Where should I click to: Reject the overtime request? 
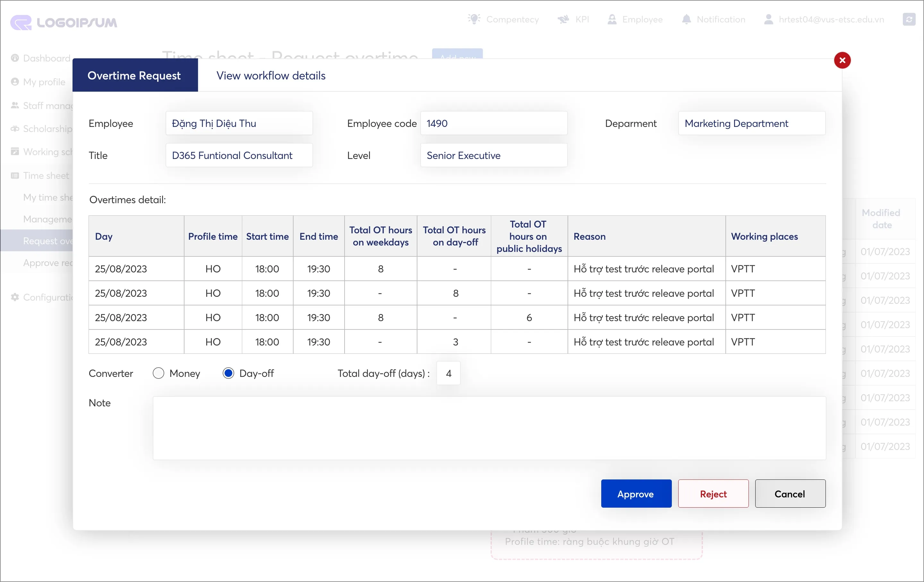pyautogui.click(x=713, y=494)
